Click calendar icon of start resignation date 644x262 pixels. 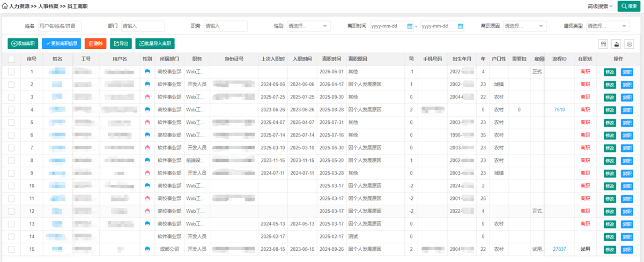point(410,26)
